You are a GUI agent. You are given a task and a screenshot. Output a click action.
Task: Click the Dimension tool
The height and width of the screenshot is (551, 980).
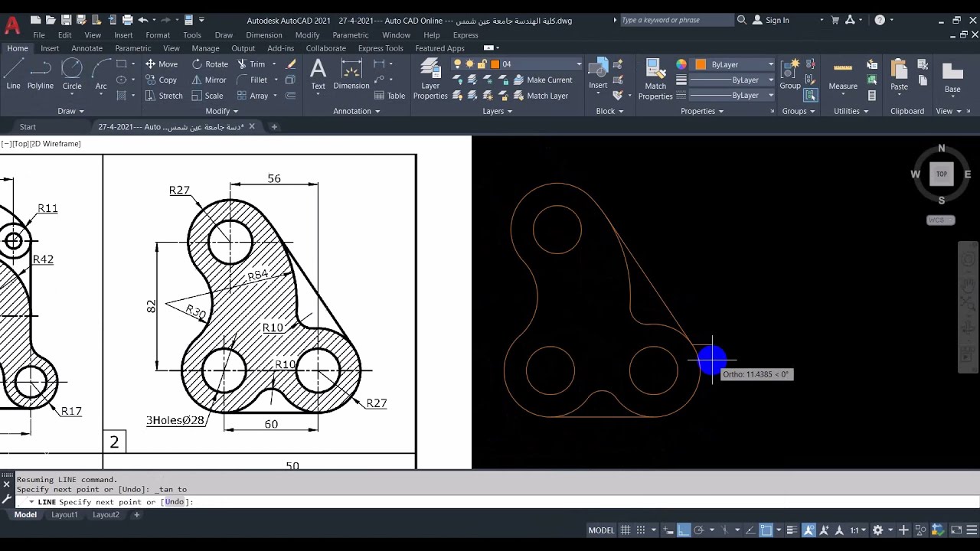351,75
